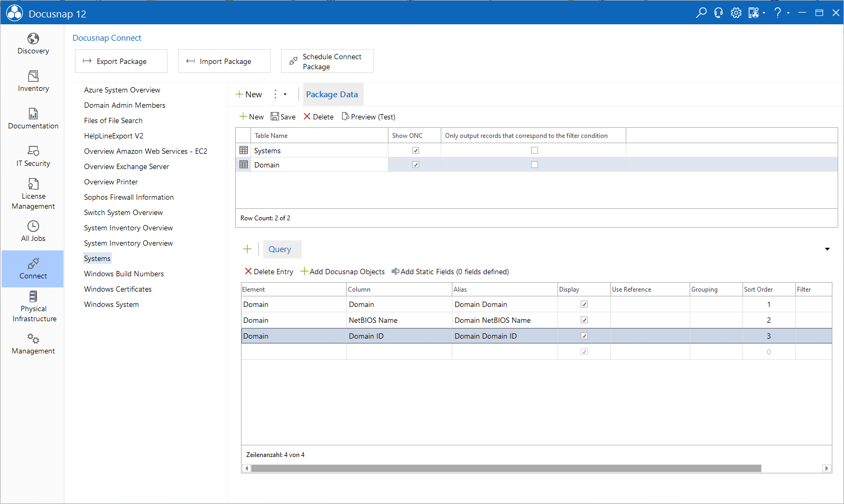Toggle Show ONC for Domain table
The width and height of the screenshot is (844, 504).
[x=415, y=165]
